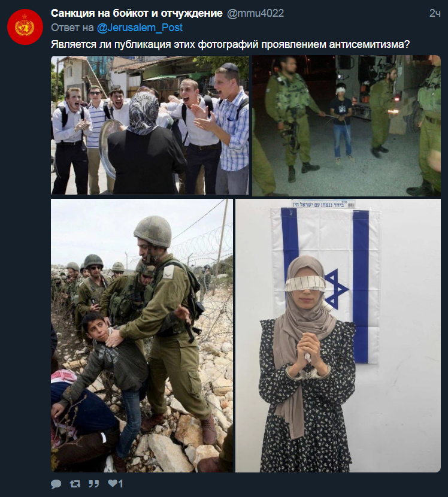Retweet this post using the retweet icon
Image resolution: width=448 pixels, height=497 pixels.
pos(75,484)
